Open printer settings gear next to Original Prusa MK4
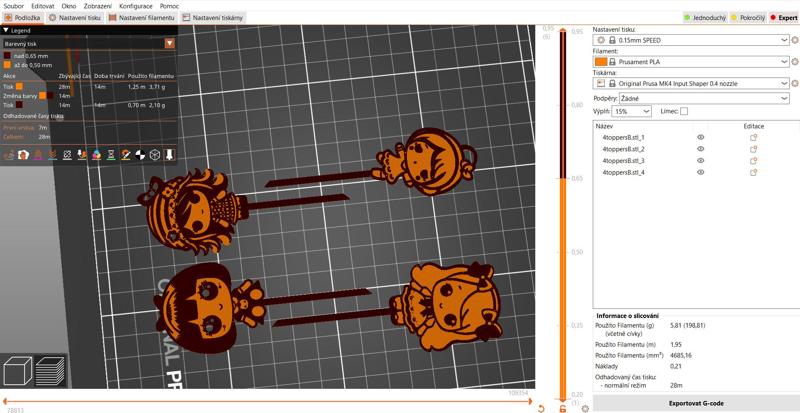The image size is (800, 413). [795, 83]
